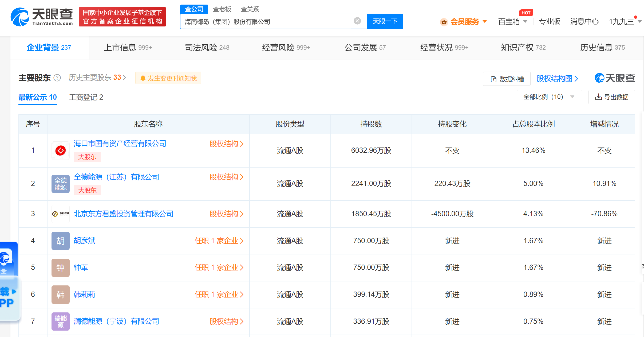View 胡彦斌's 任职 1 家企业 link
The width and height of the screenshot is (644, 337).
point(219,241)
